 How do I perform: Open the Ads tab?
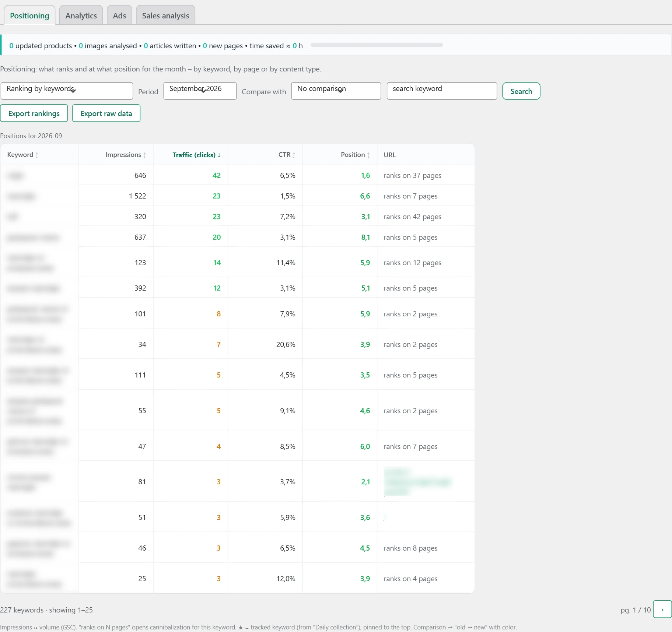point(119,15)
